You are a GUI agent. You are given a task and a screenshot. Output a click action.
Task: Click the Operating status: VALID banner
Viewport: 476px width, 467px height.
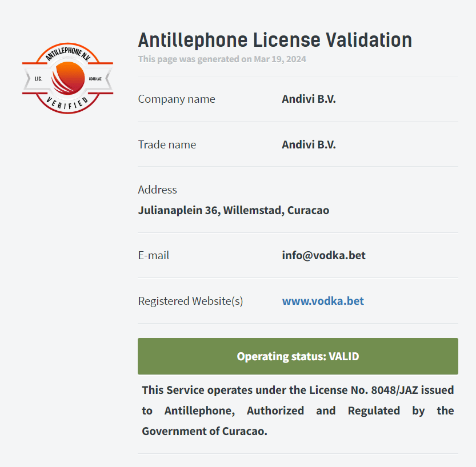(x=298, y=356)
